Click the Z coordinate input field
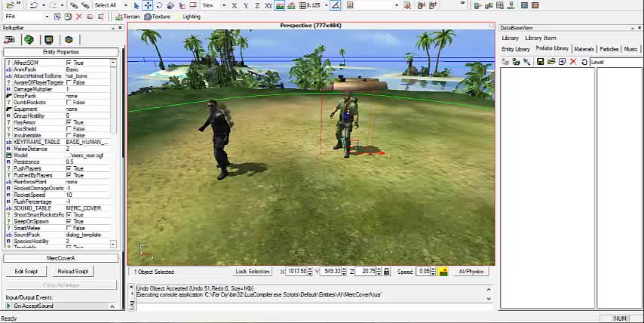 coord(365,272)
